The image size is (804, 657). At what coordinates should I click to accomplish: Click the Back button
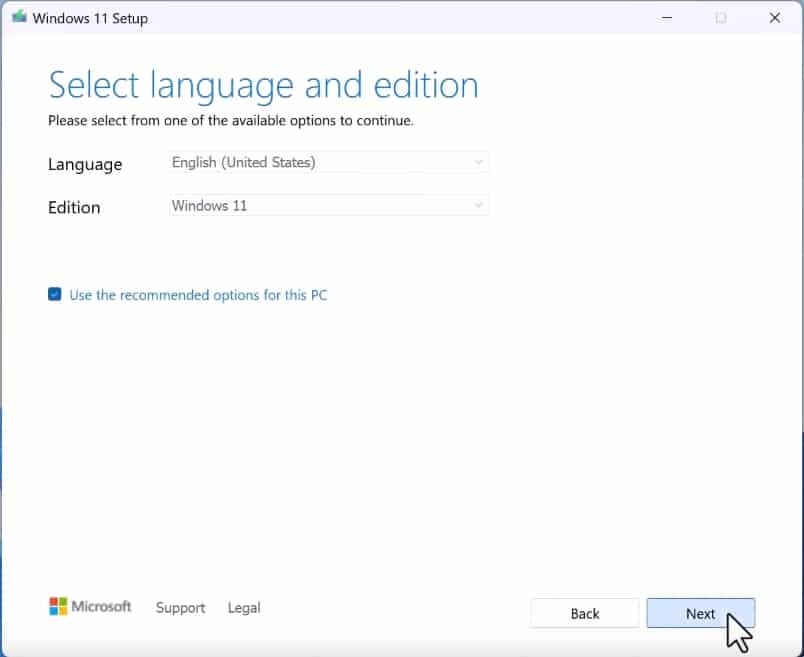(584, 613)
